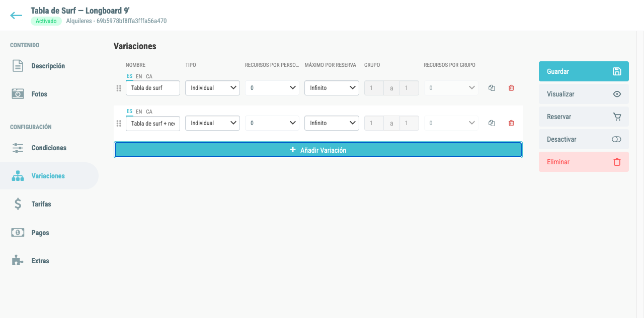Click the Activado status badge
This screenshot has height=318, width=644.
46,21
